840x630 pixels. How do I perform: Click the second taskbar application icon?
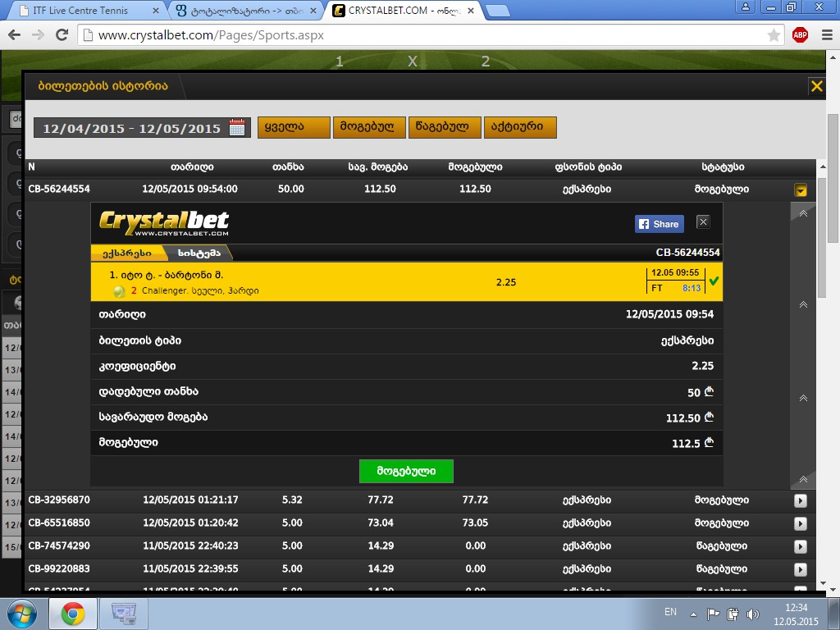point(124,614)
